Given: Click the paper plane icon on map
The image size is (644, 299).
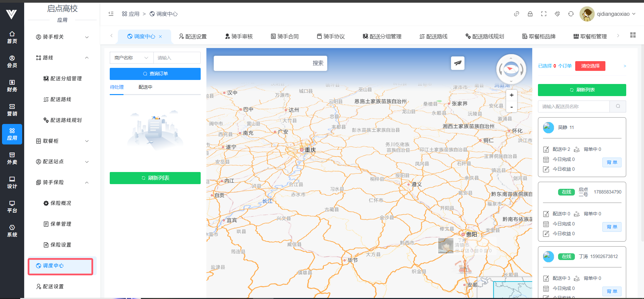Looking at the screenshot, I should pyautogui.click(x=457, y=63).
